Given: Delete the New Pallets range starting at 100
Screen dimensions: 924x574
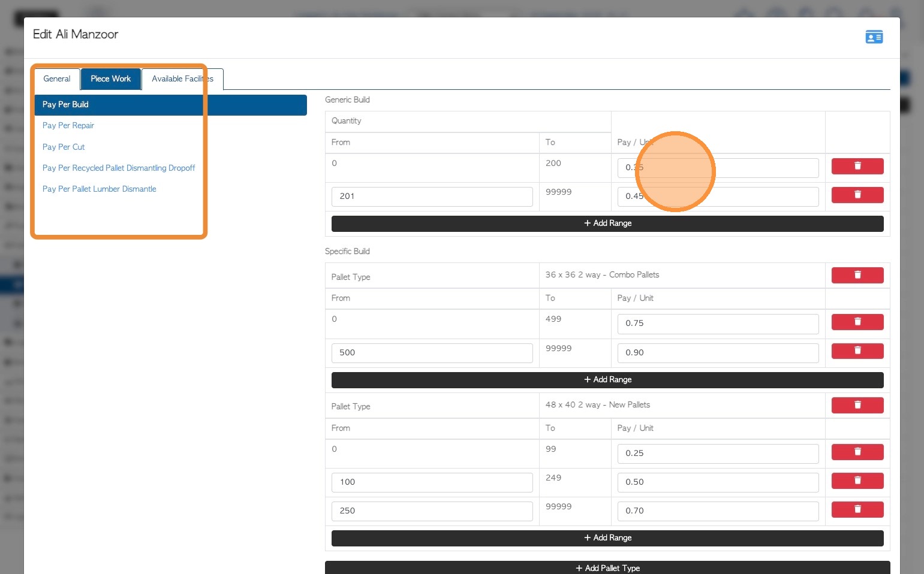Looking at the screenshot, I should tap(857, 481).
